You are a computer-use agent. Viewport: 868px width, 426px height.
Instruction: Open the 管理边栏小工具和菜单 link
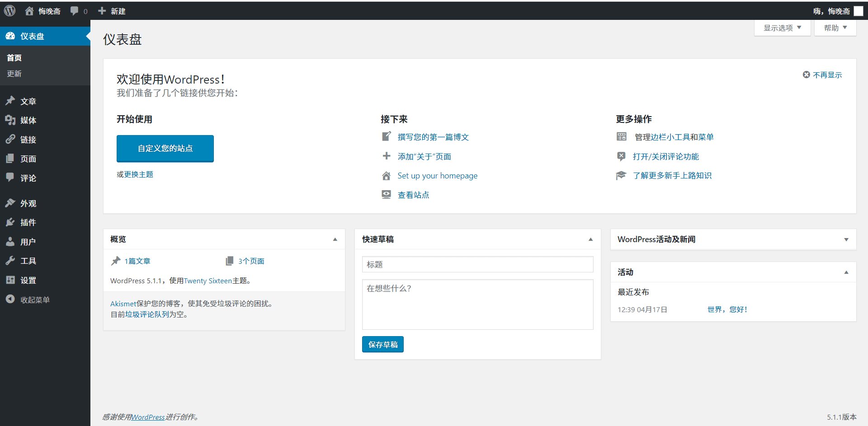tap(674, 137)
